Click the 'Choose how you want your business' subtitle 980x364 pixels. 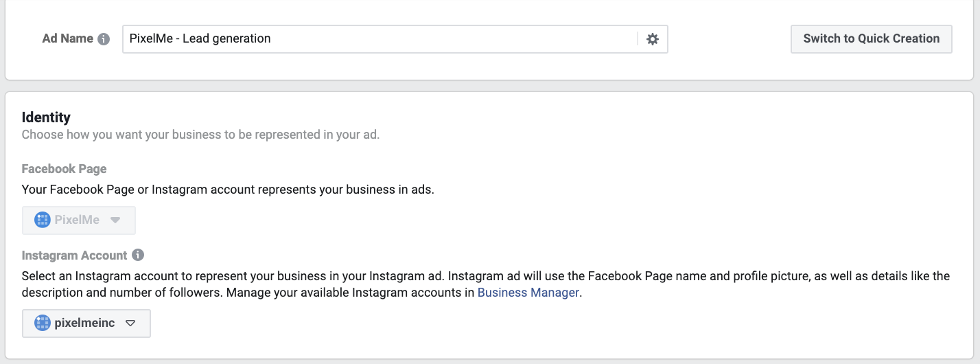tap(201, 135)
